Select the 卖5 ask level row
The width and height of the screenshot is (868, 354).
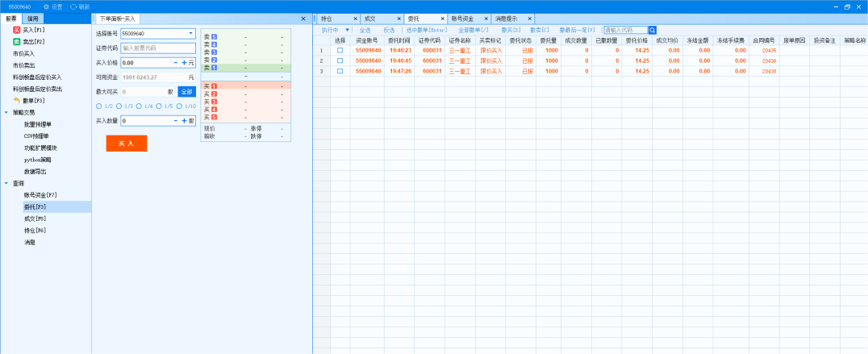tap(245, 36)
